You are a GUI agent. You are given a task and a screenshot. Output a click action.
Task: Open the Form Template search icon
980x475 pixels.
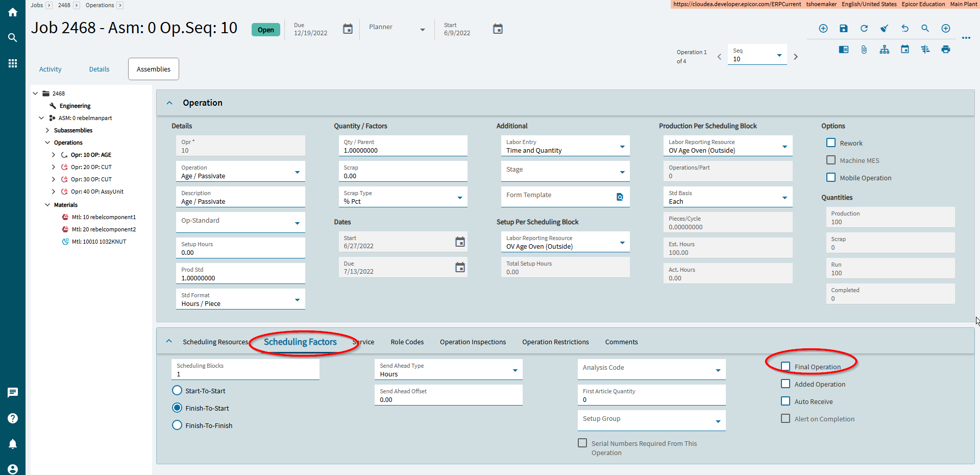620,197
